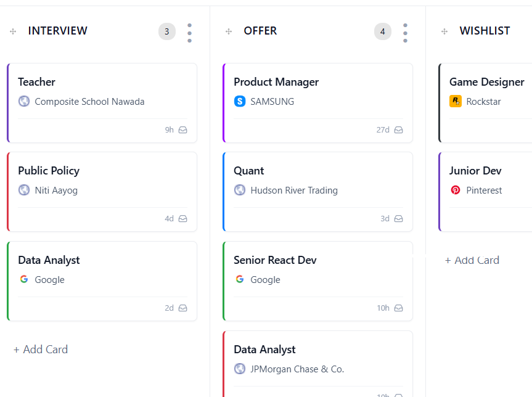The image size is (532, 397).
Task: Click inbox icon on Product Manager card
Action: tap(399, 130)
